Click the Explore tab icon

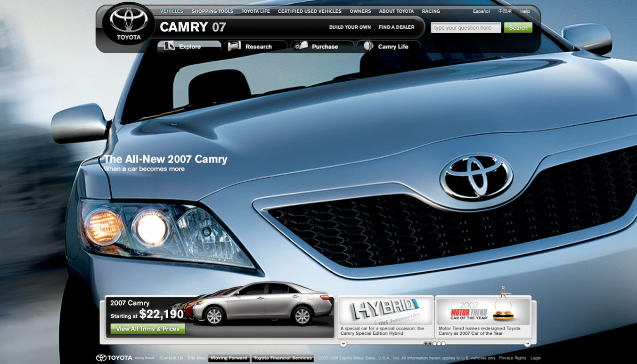tap(169, 46)
